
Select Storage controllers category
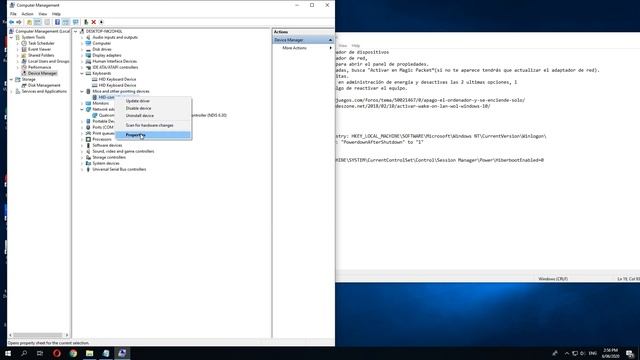pos(109,158)
